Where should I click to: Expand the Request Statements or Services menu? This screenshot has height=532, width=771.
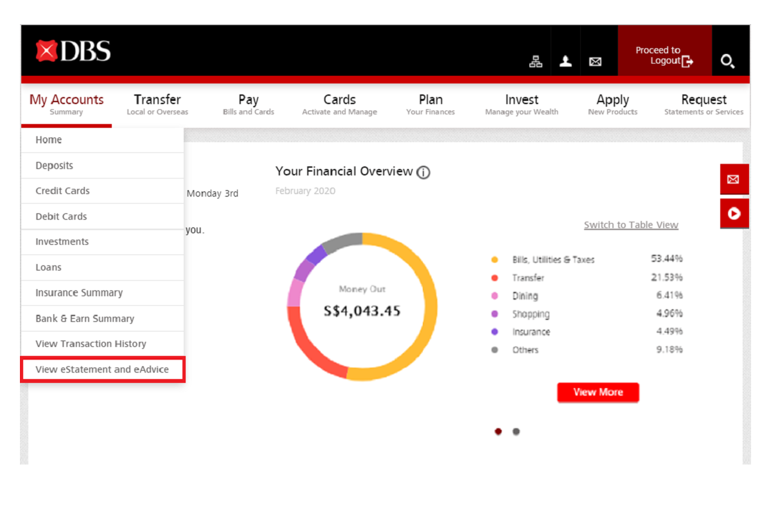704,104
